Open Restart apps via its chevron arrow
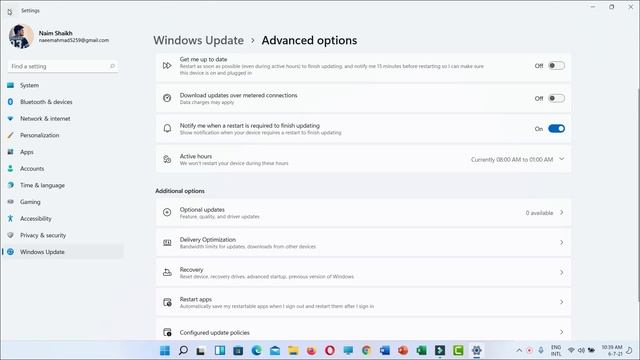The height and width of the screenshot is (360, 640). click(x=562, y=302)
